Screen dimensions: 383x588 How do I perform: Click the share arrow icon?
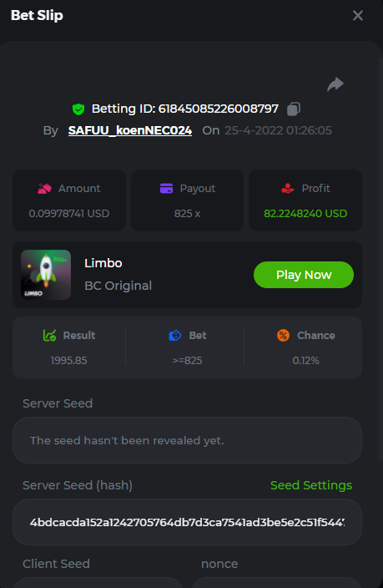tap(335, 84)
